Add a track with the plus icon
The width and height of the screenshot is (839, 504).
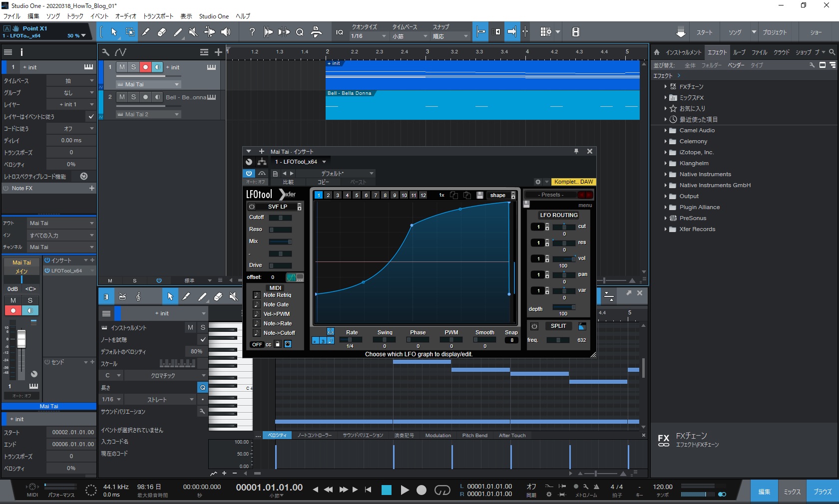click(218, 52)
